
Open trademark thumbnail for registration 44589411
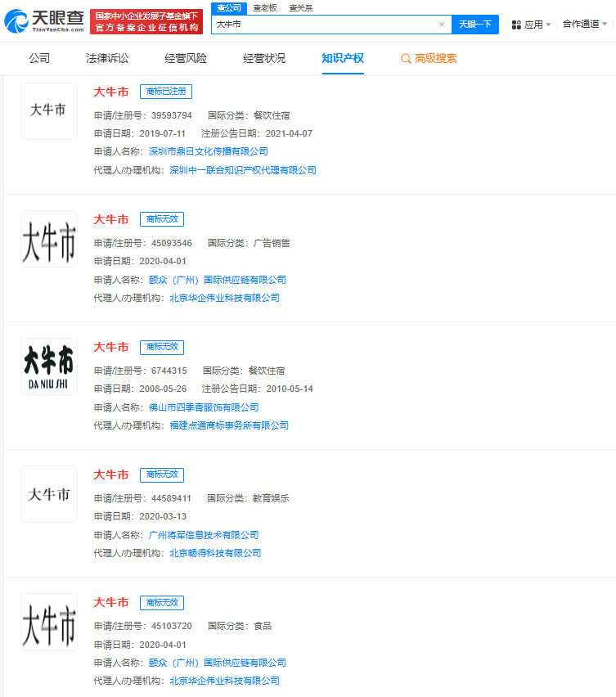pos(49,494)
